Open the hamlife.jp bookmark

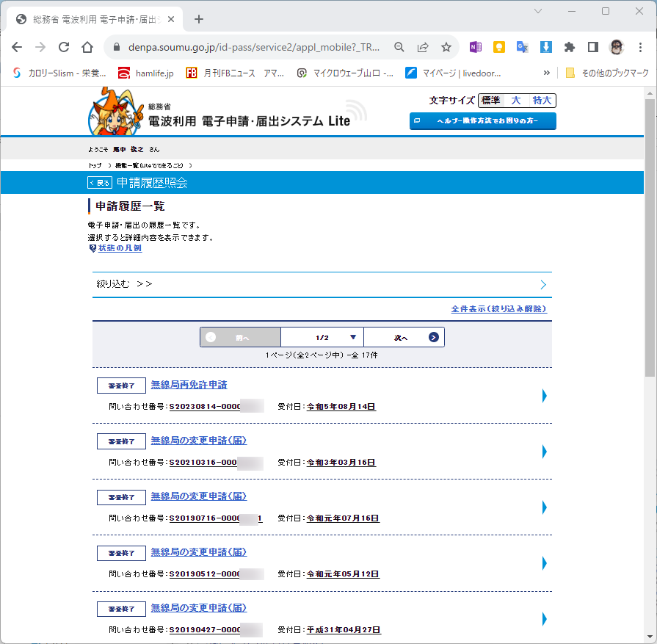pyautogui.click(x=145, y=73)
